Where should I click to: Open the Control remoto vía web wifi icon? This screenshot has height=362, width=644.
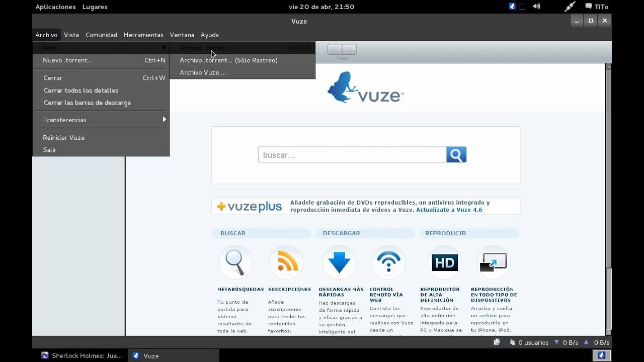pos(388,262)
